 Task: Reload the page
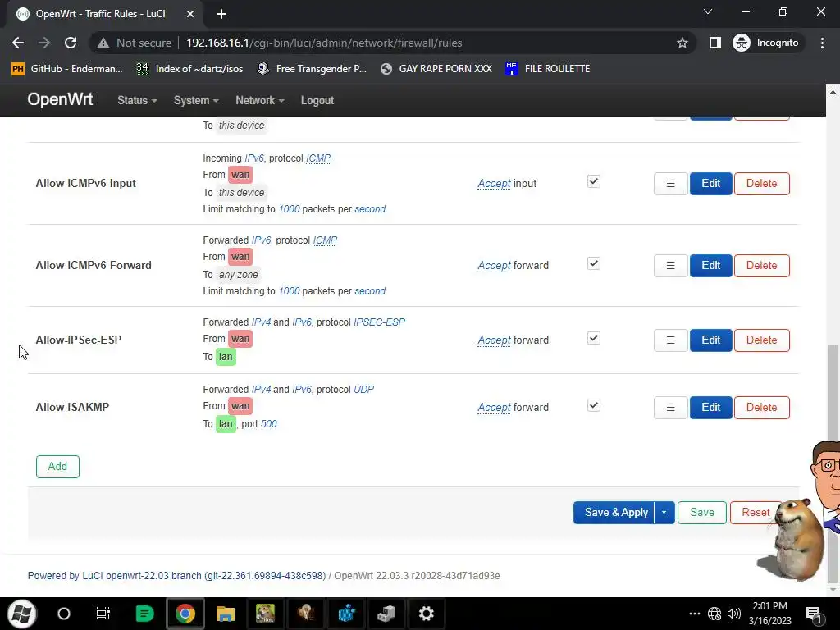point(71,43)
